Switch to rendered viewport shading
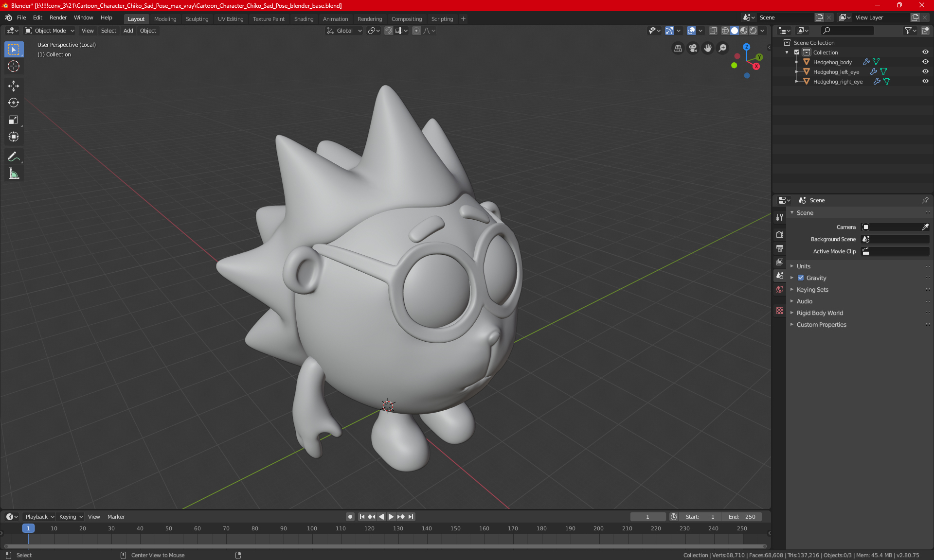The height and width of the screenshot is (560, 934). click(753, 31)
